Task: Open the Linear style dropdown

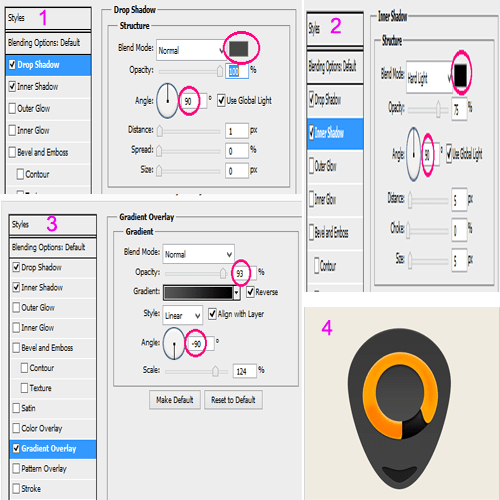Action: pos(183,315)
